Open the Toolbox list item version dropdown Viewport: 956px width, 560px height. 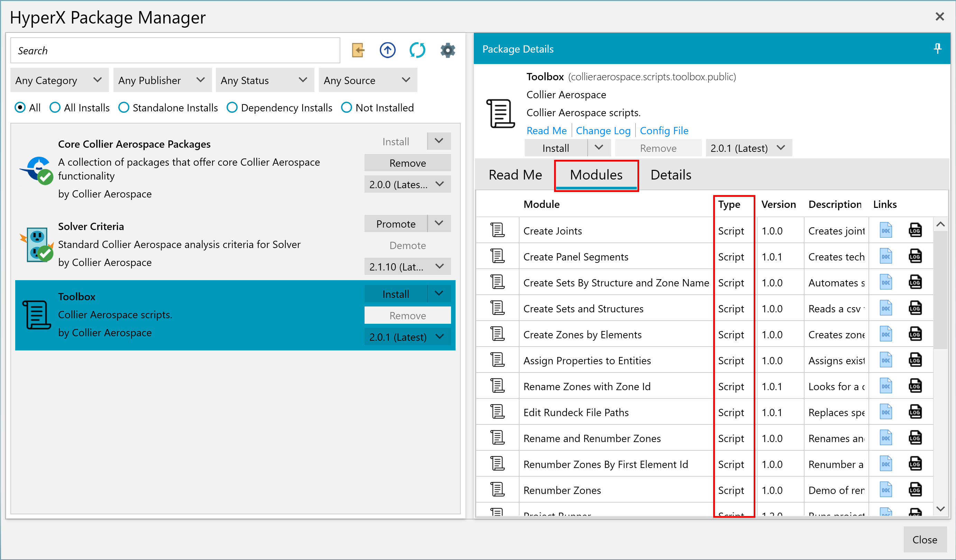407,337
